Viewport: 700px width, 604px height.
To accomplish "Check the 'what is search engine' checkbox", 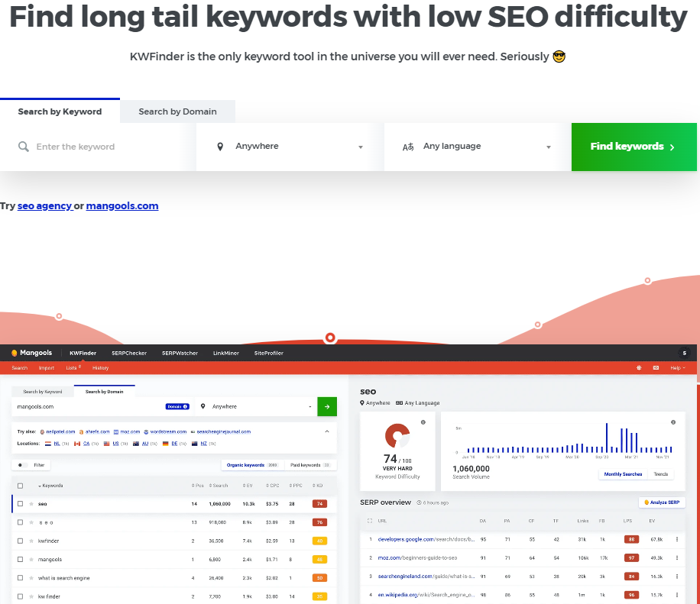I will click(20, 578).
